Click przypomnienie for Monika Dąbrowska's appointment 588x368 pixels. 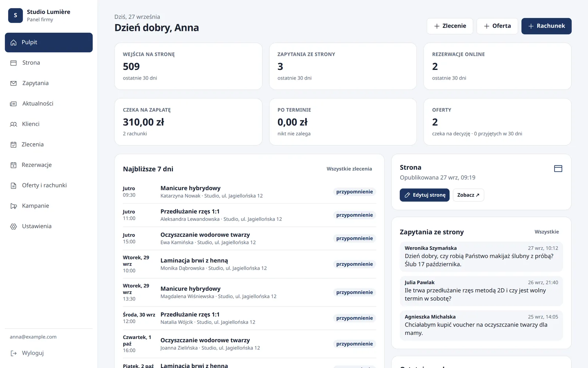354,264
